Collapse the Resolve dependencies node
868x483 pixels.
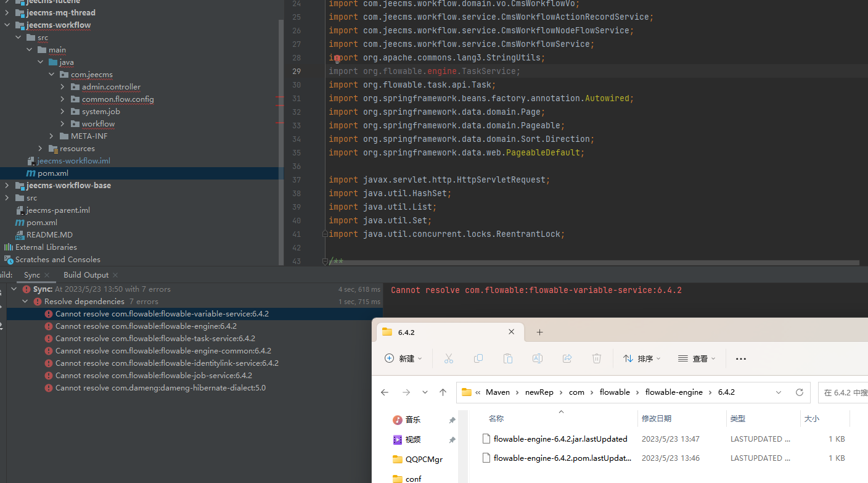click(x=25, y=302)
